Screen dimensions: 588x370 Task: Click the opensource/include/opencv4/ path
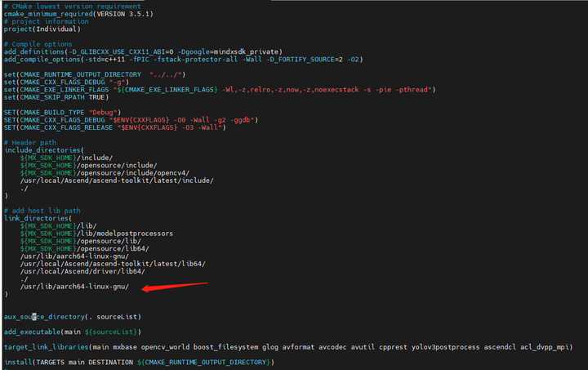click(x=105, y=173)
